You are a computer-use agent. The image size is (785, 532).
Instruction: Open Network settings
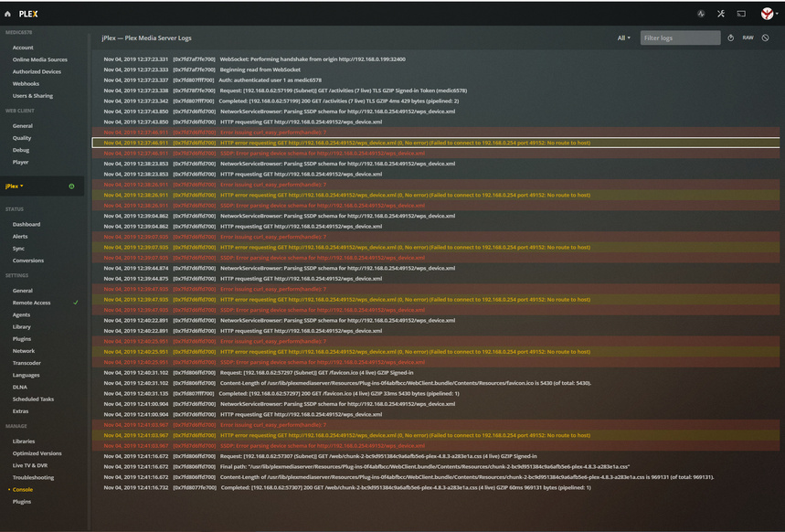[24, 351]
